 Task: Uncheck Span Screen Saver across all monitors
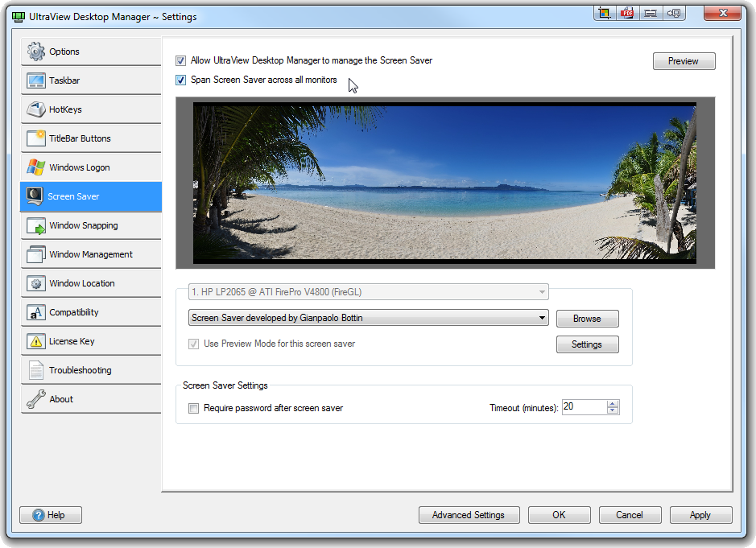[181, 80]
